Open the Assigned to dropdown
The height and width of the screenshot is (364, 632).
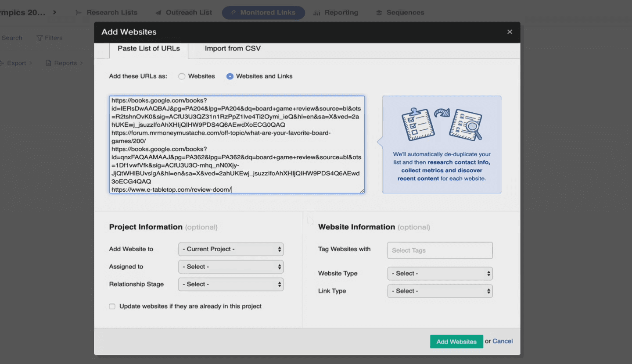231,267
